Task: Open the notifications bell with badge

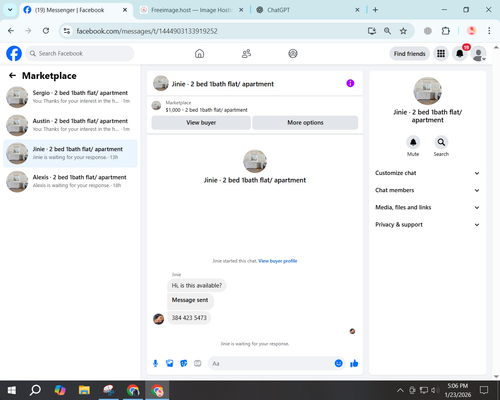Action: (460, 54)
